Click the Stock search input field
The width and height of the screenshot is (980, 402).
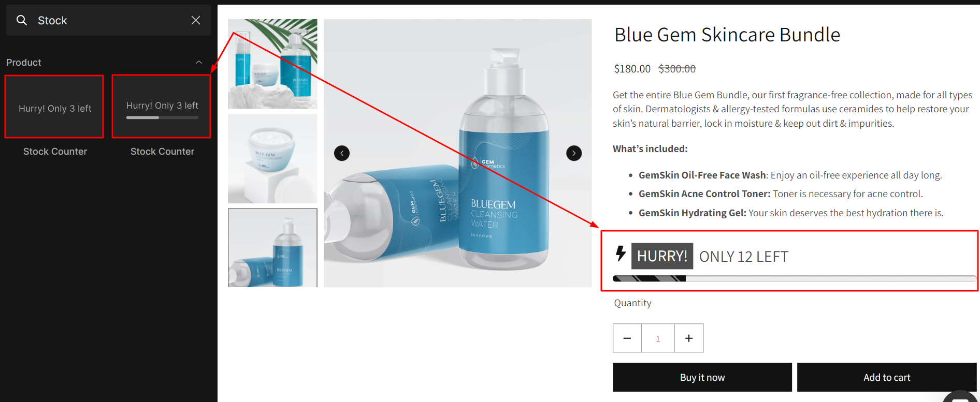pyautogui.click(x=109, y=20)
